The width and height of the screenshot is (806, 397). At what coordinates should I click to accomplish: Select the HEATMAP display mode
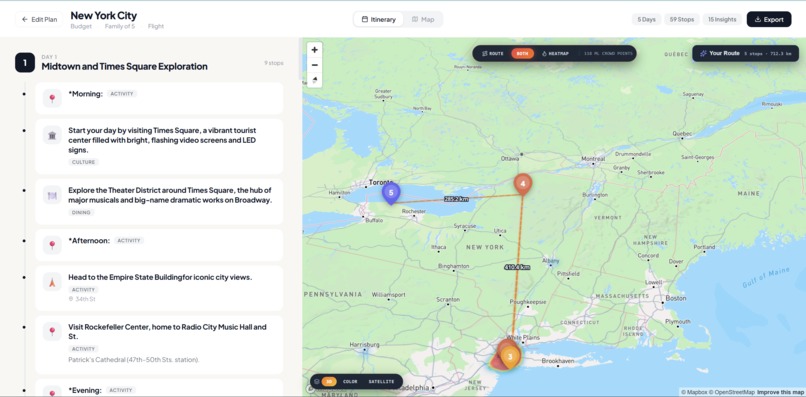555,53
